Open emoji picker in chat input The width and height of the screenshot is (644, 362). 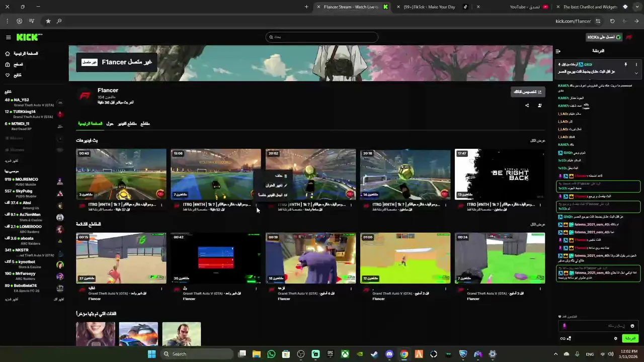click(x=632, y=326)
